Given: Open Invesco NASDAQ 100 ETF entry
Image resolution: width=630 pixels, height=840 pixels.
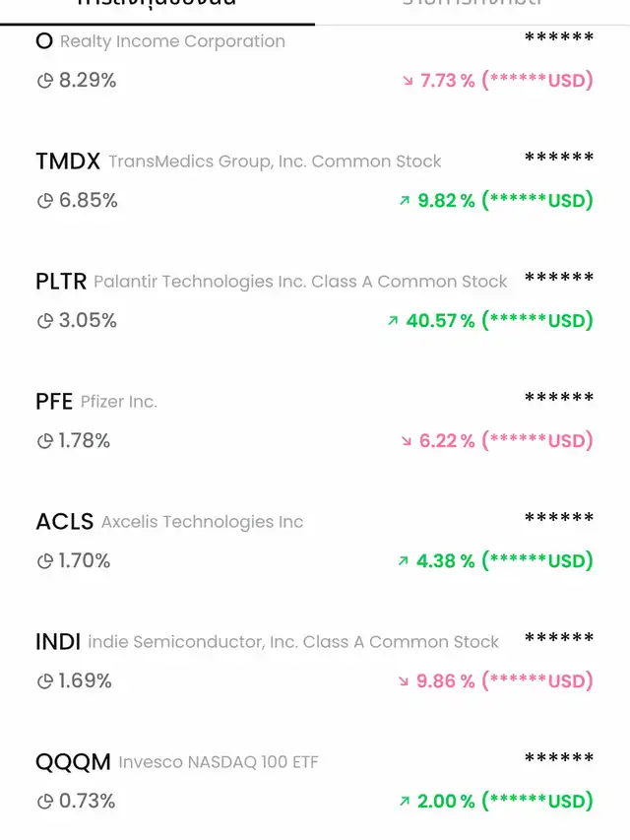Looking at the screenshot, I should tap(219, 762).
